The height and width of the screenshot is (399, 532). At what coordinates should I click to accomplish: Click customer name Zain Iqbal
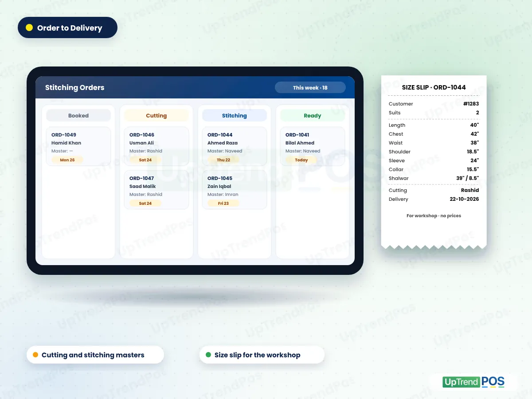[219, 186]
